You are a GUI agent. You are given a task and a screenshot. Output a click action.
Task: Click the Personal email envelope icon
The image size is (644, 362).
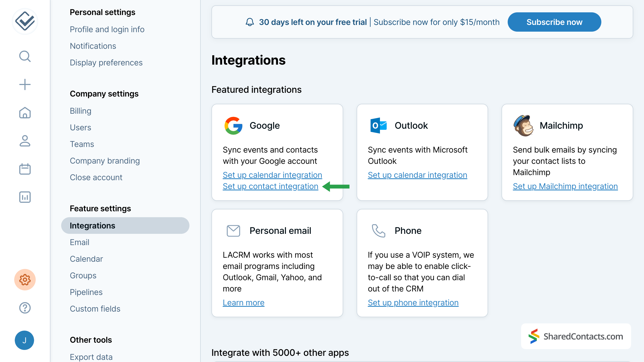(x=233, y=231)
